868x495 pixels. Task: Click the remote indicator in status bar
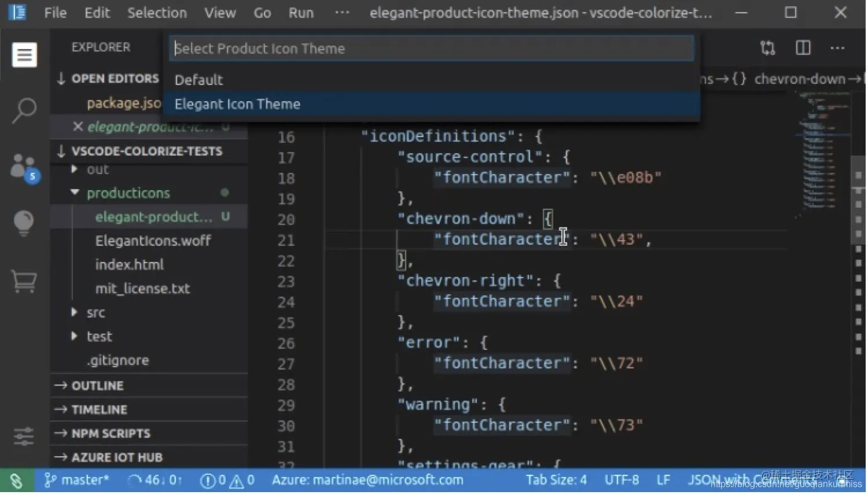click(x=17, y=481)
